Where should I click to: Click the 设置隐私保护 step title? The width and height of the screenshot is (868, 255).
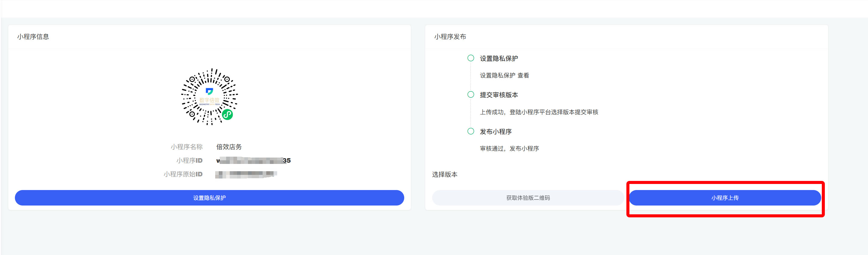499,59
